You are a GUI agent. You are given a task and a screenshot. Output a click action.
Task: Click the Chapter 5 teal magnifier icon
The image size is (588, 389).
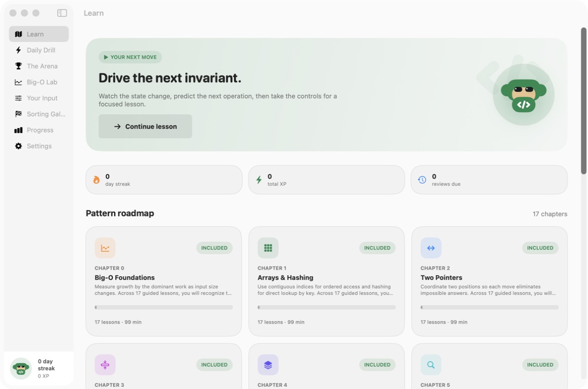[x=431, y=365]
